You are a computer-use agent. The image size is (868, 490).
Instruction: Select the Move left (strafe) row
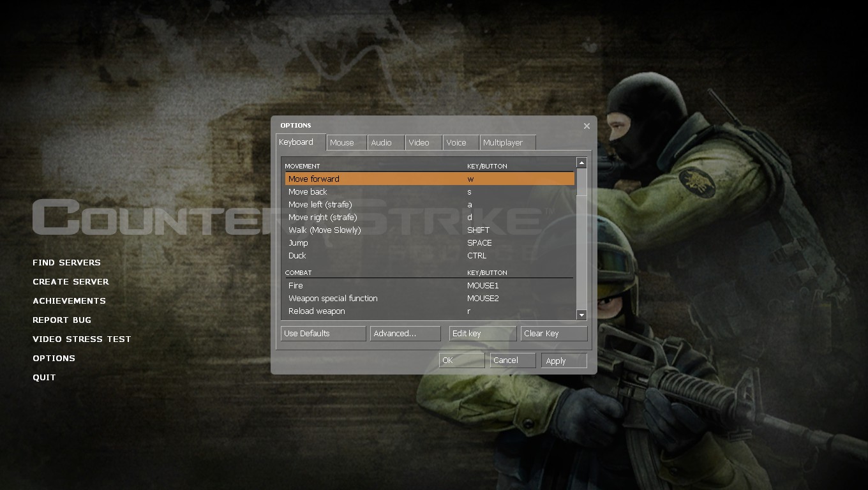click(430, 204)
